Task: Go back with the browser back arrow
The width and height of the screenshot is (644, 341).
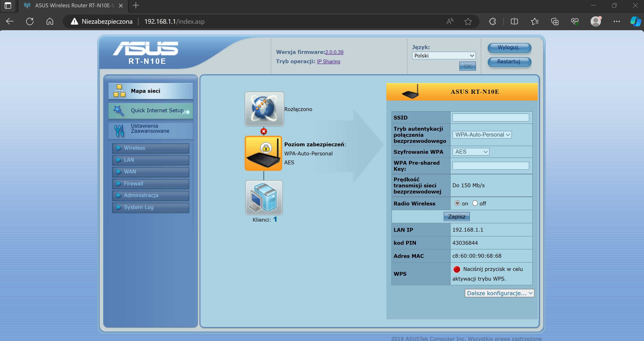Action: click(x=10, y=21)
